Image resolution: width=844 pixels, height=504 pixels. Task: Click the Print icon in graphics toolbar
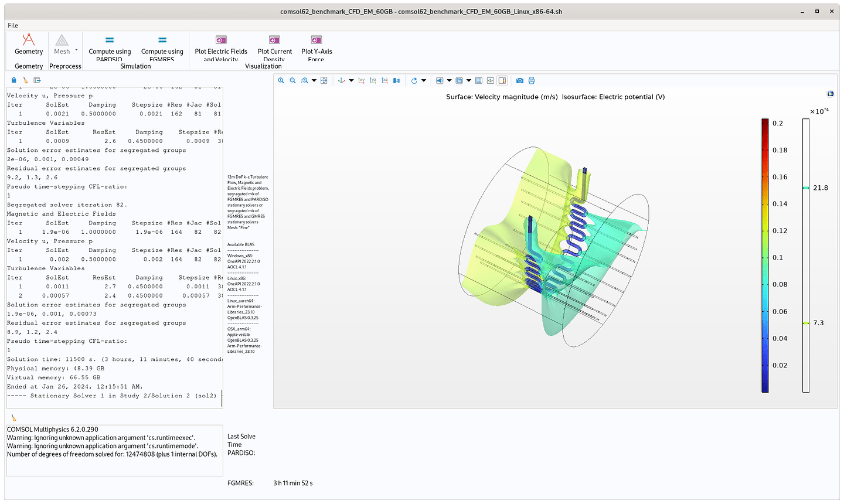click(x=531, y=80)
